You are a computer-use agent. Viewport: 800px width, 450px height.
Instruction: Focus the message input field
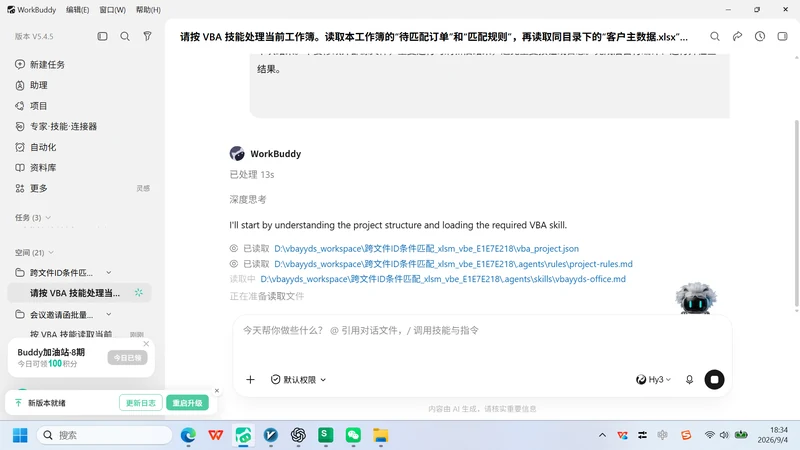pos(482,330)
